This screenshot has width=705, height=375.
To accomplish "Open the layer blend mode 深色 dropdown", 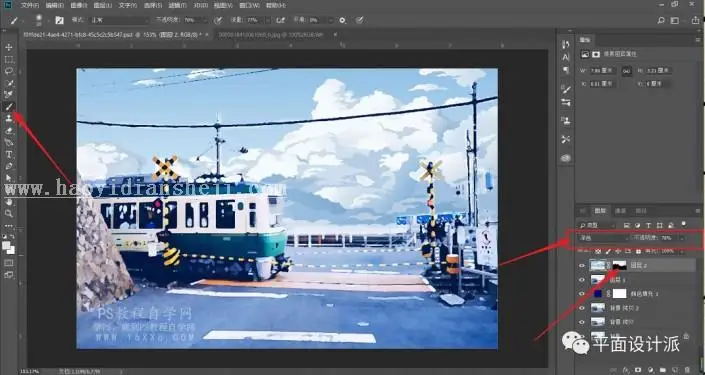I will pos(604,238).
